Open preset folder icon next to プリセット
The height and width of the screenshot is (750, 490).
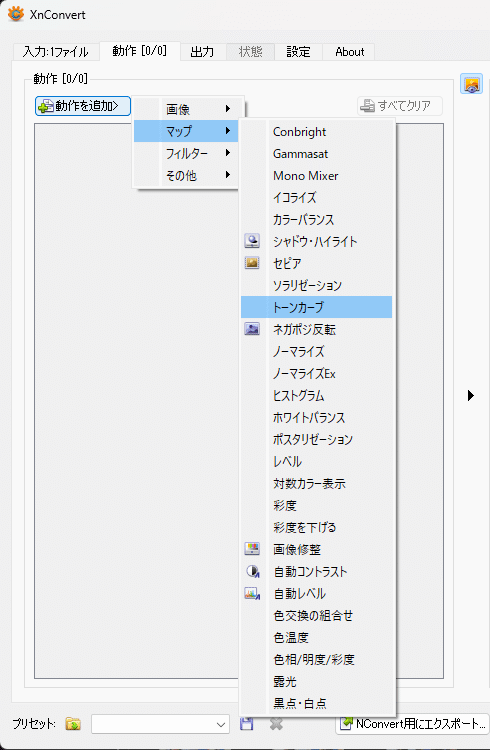pyautogui.click(x=73, y=724)
